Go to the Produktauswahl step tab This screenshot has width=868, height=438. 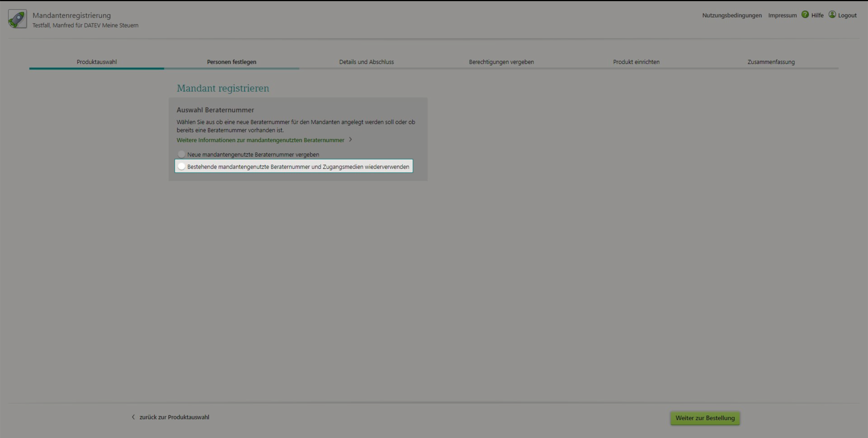tap(97, 62)
